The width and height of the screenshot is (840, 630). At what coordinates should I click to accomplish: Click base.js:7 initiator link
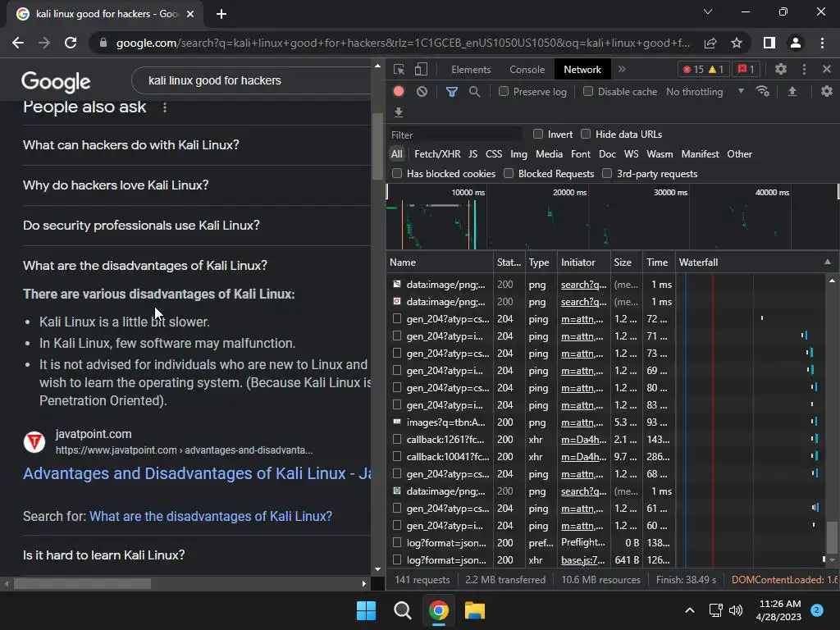click(x=583, y=559)
